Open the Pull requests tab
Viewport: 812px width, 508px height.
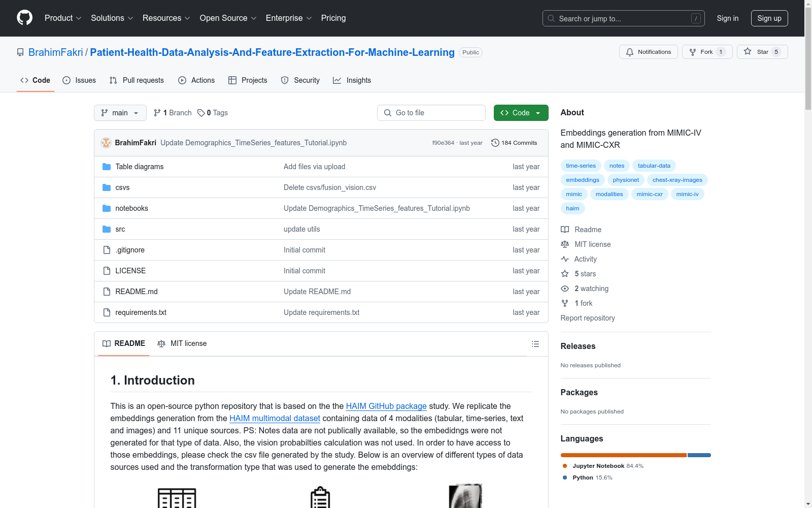tap(137, 80)
